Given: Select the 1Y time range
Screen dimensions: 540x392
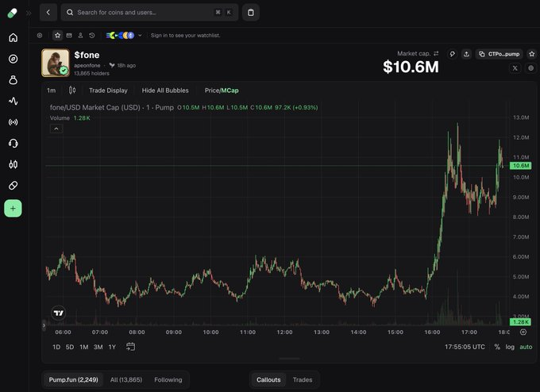Looking at the screenshot, I should (112, 347).
